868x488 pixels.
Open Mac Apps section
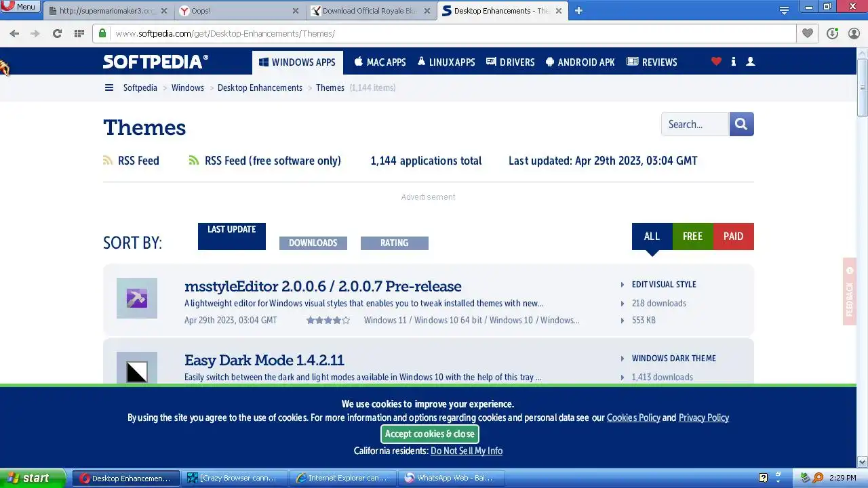[x=380, y=62]
